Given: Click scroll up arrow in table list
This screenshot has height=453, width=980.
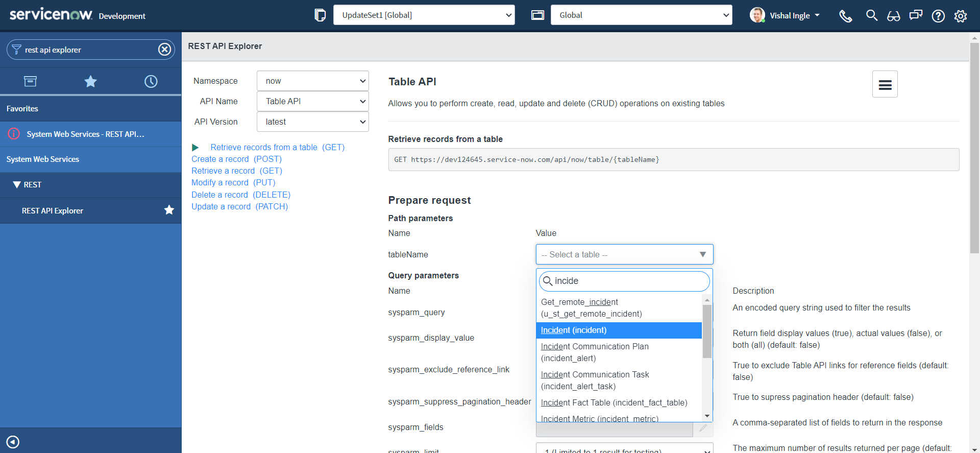Looking at the screenshot, I should [x=707, y=300].
